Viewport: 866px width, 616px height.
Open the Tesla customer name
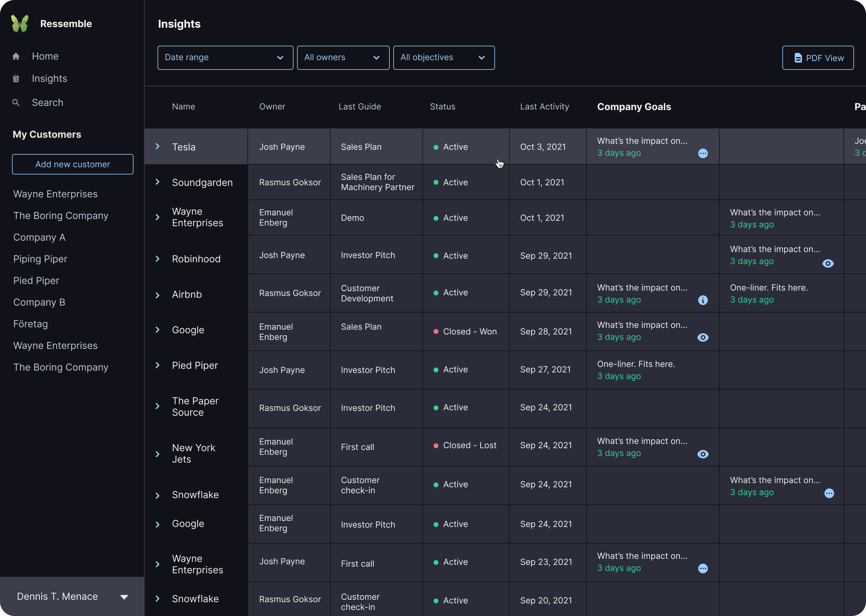(x=184, y=147)
